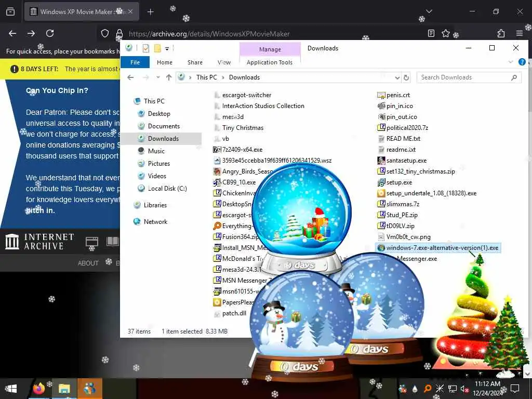This screenshot has height=399, width=532.
Task: Go back in Firefox browser
Action: pyautogui.click(x=12, y=33)
